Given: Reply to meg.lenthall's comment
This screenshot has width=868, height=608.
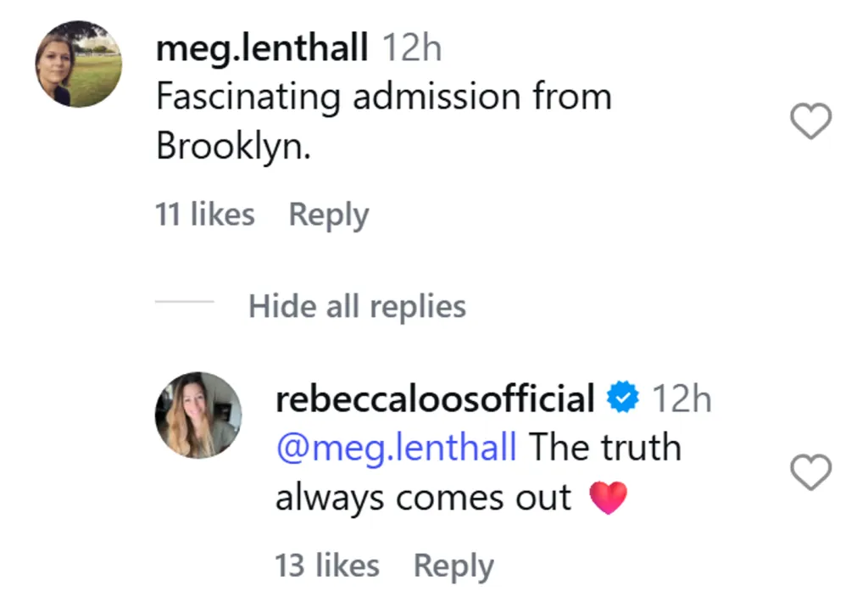Looking at the screenshot, I should coord(328,214).
